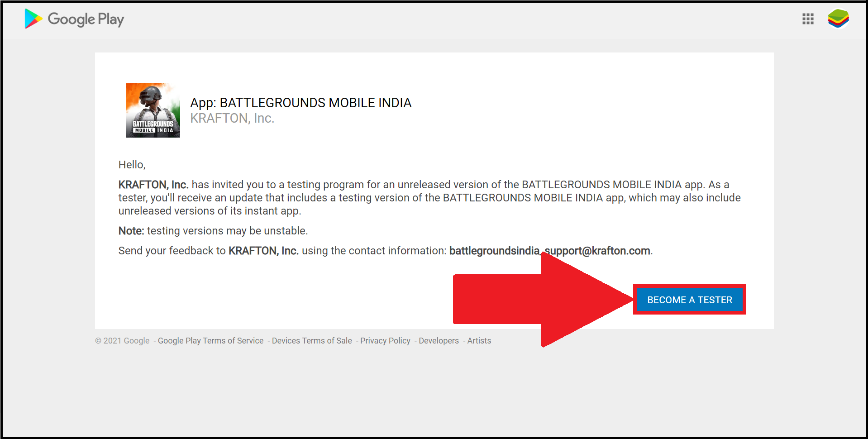Go to the Developers footer link
The height and width of the screenshot is (439, 868).
coord(439,341)
